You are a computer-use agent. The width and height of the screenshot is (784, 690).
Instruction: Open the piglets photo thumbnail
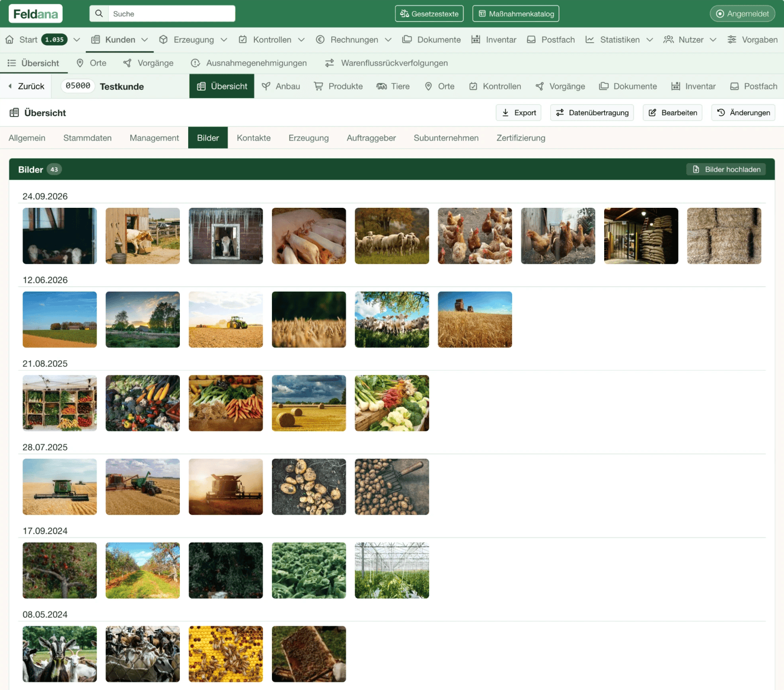309,236
